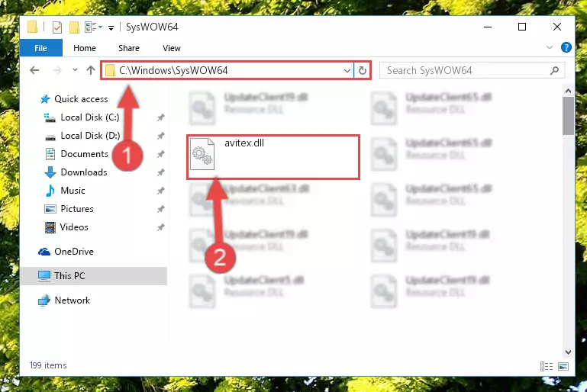
Task: Open Documents in the sidebar
Action: (x=84, y=154)
